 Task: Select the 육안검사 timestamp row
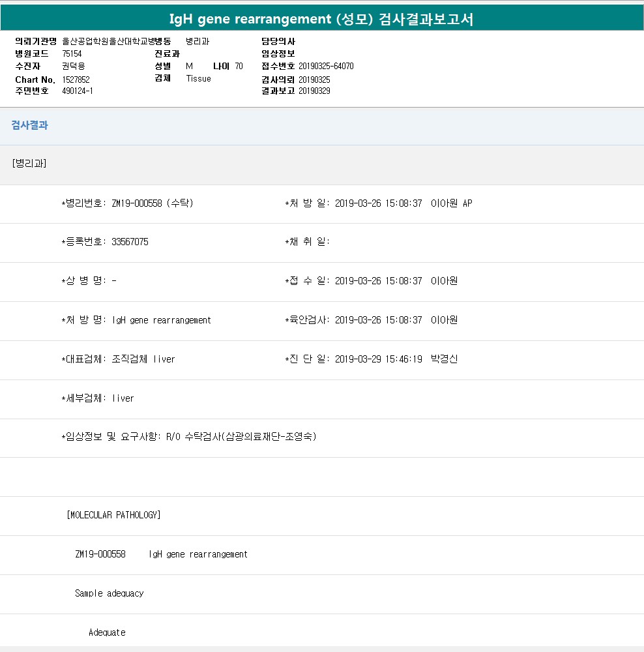(372, 320)
